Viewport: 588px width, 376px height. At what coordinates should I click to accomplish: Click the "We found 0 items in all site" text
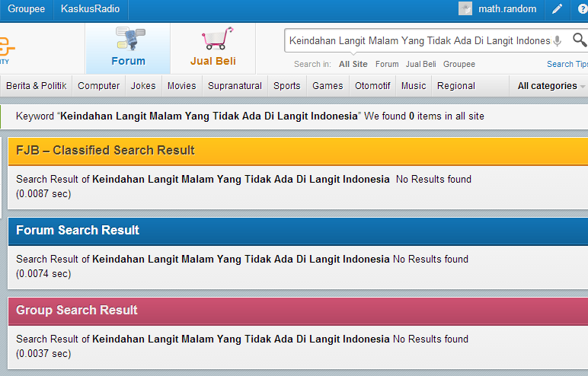tap(424, 116)
